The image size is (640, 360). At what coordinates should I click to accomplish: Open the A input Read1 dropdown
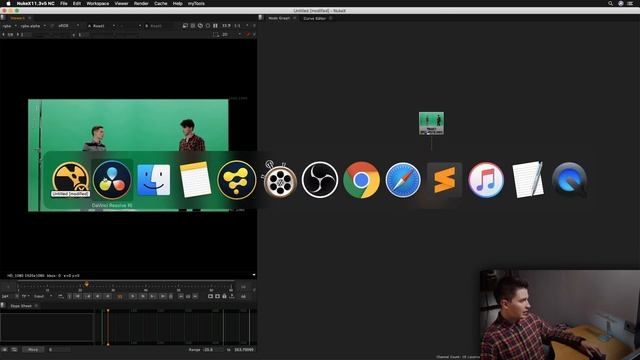tap(101, 26)
